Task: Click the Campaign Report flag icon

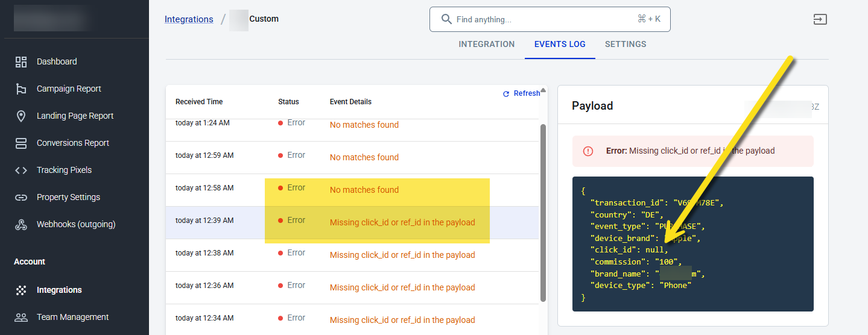Action: click(x=21, y=89)
